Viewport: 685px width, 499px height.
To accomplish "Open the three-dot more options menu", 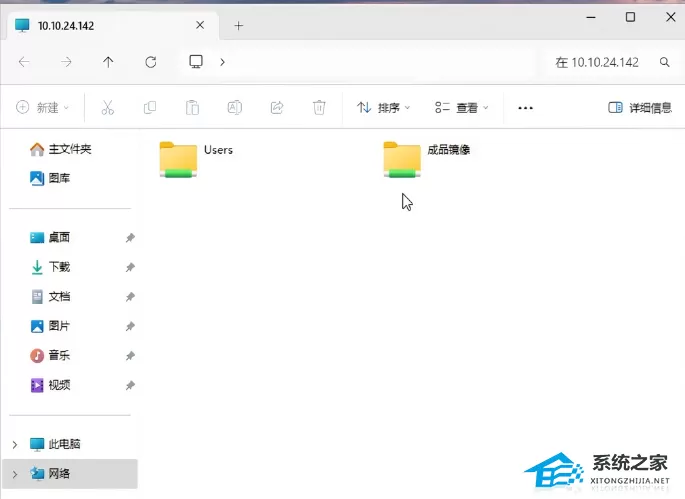I will [525, 108].
